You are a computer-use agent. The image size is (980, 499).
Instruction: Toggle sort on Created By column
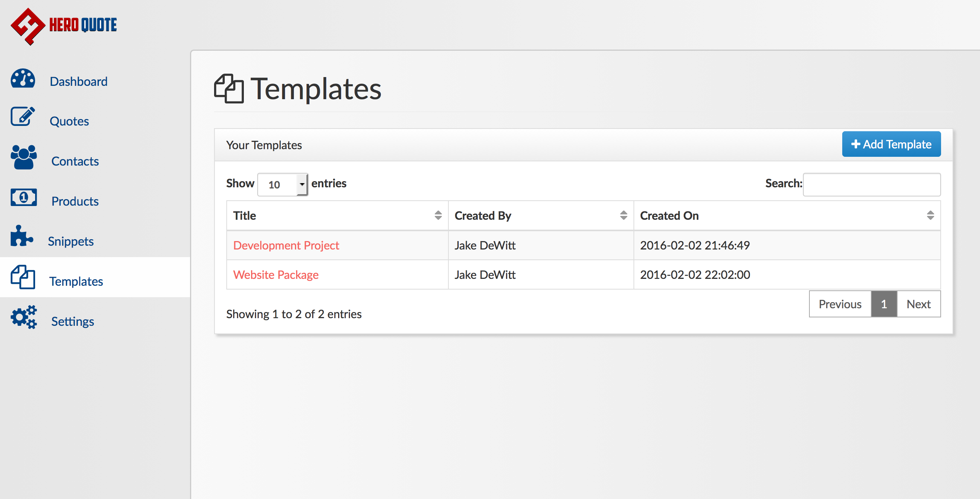(x=624, y=216)
